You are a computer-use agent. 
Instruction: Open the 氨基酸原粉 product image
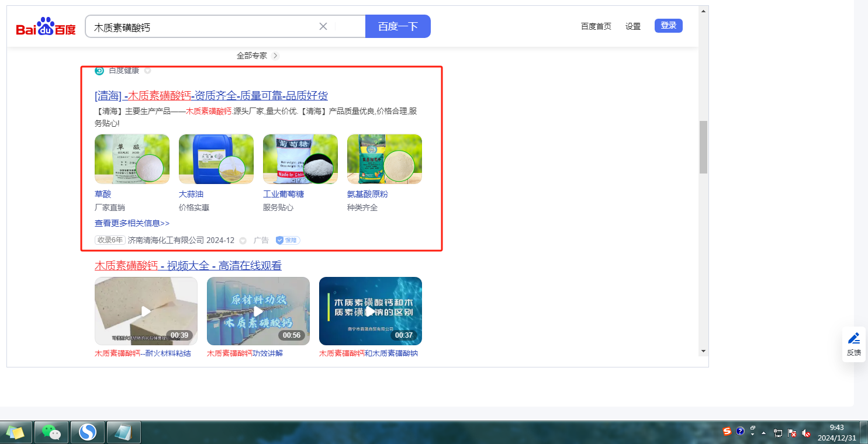tap(385, 159)
